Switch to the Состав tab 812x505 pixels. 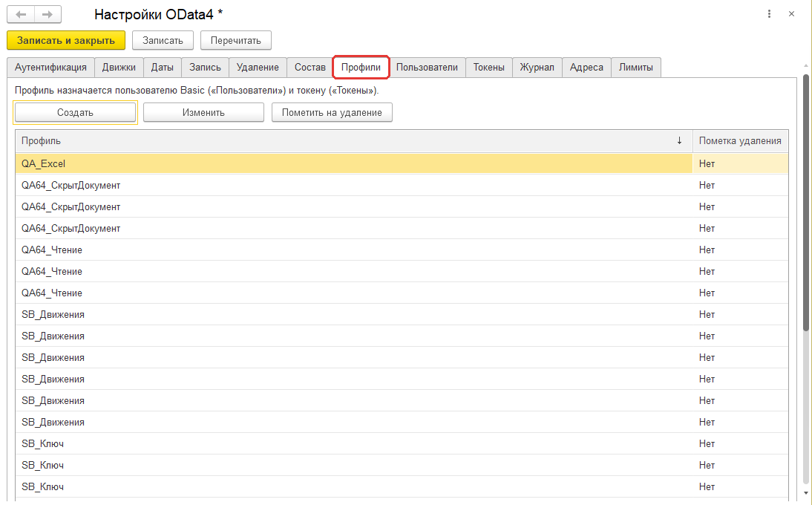pos(310,68)
